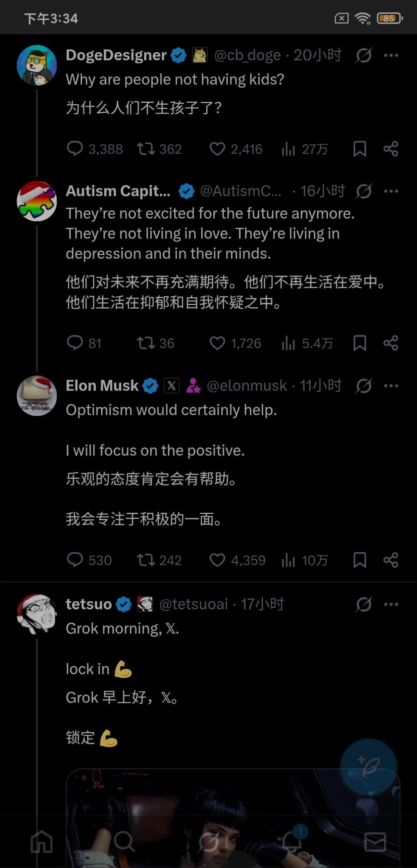Open Grok on DogeDesigner's tweet

coord(364,55)
